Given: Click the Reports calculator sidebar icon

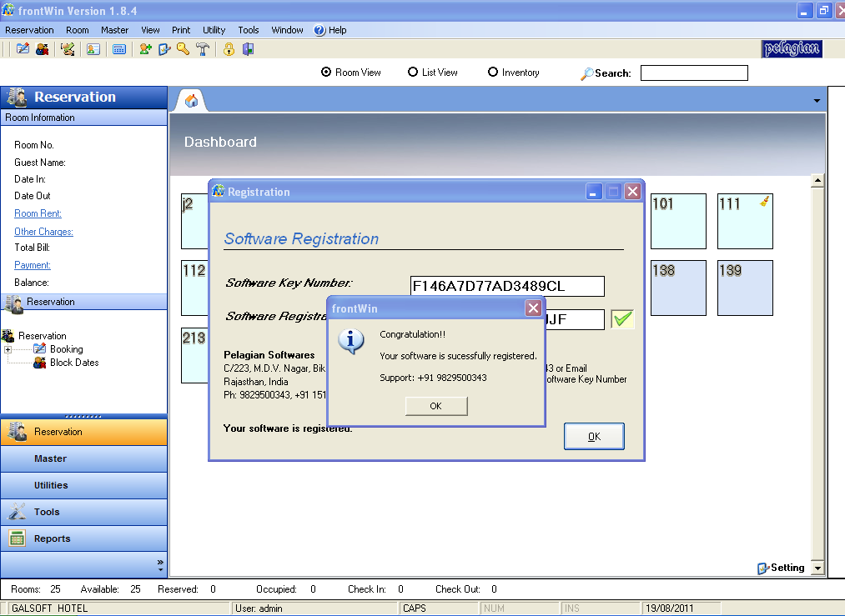Looking at the screenshot, I should point(18,538).
